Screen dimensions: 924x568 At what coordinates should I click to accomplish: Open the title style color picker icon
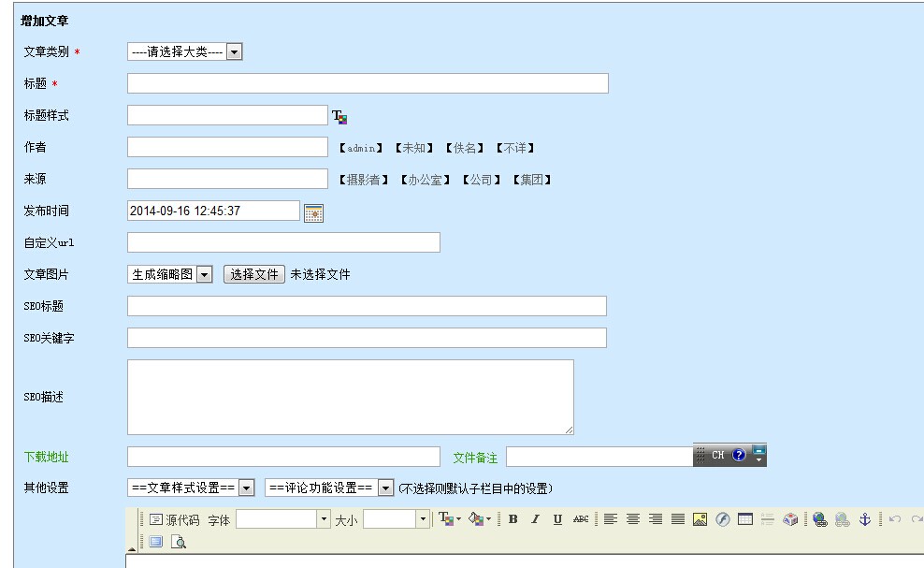[x=339, y=117]
